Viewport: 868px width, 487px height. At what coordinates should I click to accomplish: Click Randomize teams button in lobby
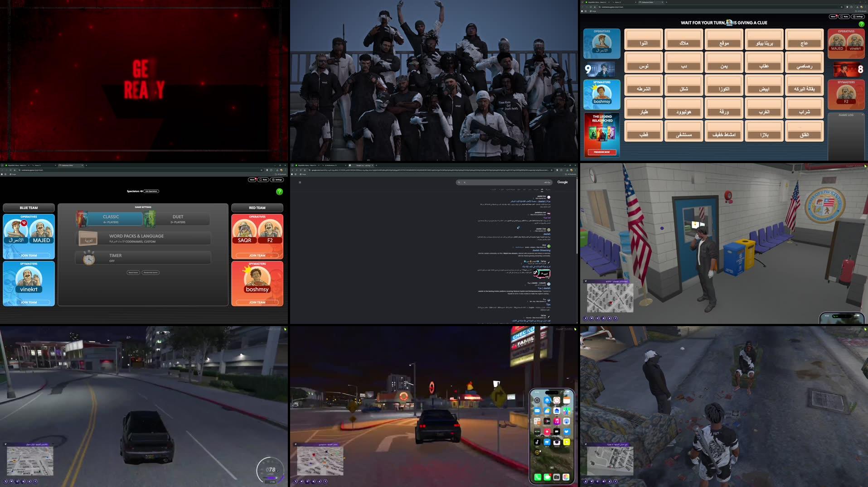(150, 273)
